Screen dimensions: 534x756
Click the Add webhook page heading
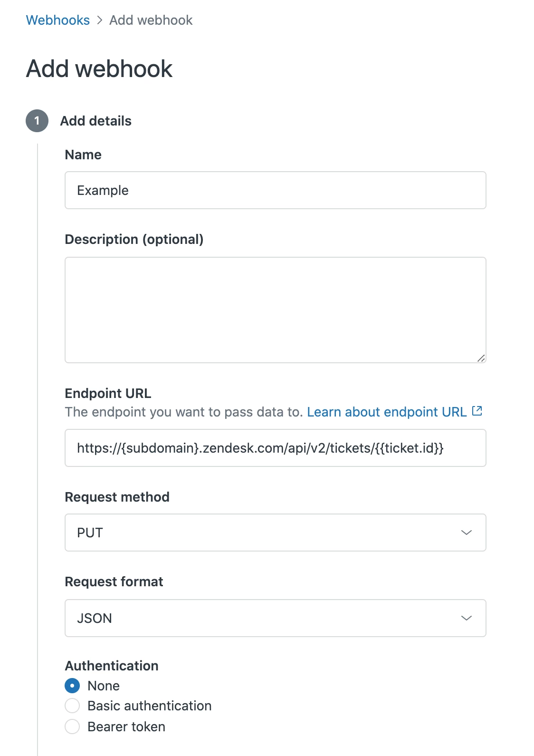pos(99,68)
